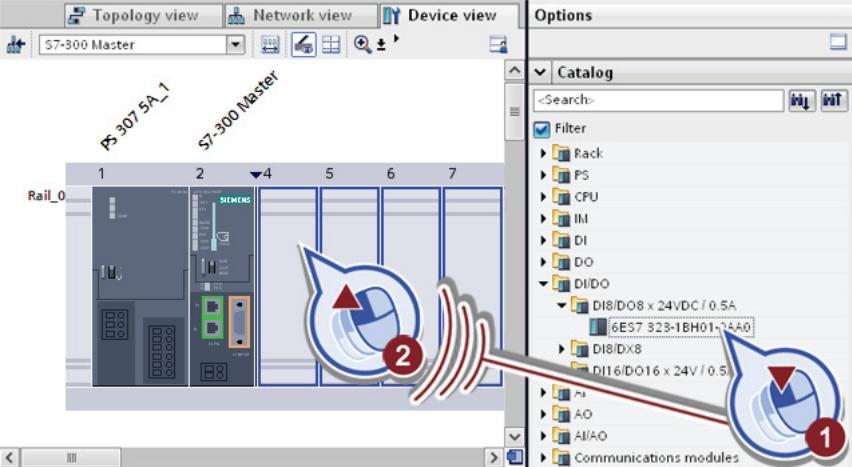Click the Options panel title
Image resolution: width=852 pixels, height=467 pixels.
click(x=563, y=15)
